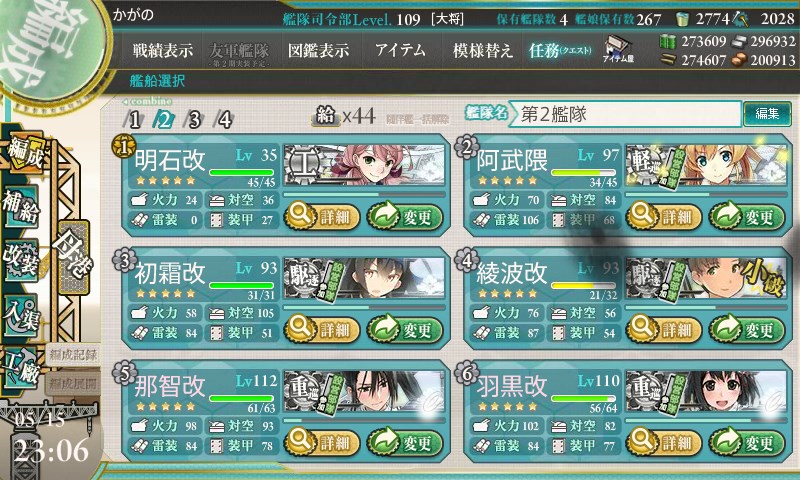Click 変更 button for 阿武隈
Image resolution: width=800 pixels, height=480 pixels.
(x=747, y=217)
